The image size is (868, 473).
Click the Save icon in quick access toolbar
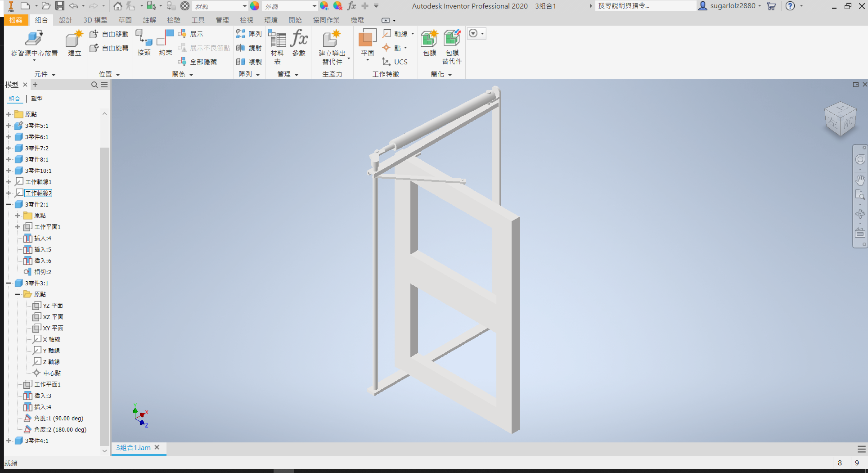(x=59, y=6)
